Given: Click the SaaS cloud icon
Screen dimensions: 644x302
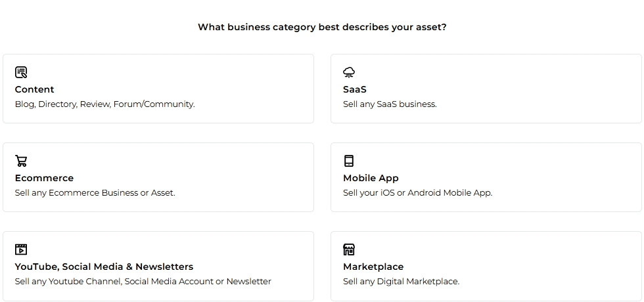Looking at the screenshot, I should point(349,72).
